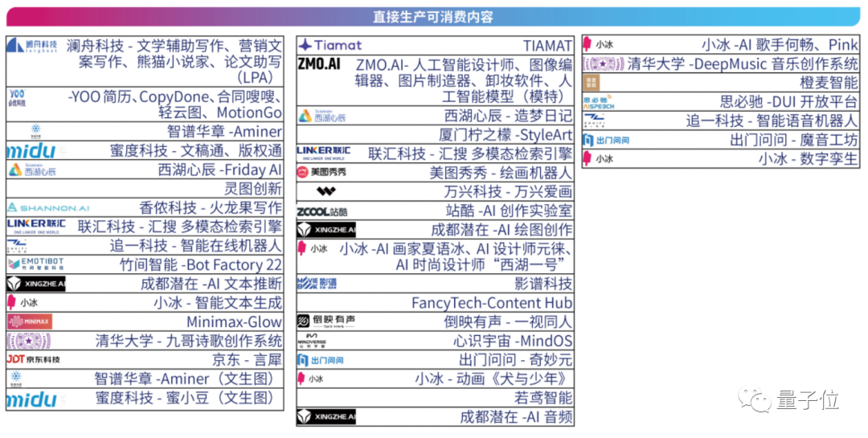
Task: Select the 橙麦智能 orange logo
Action: (x=592, y=83)
